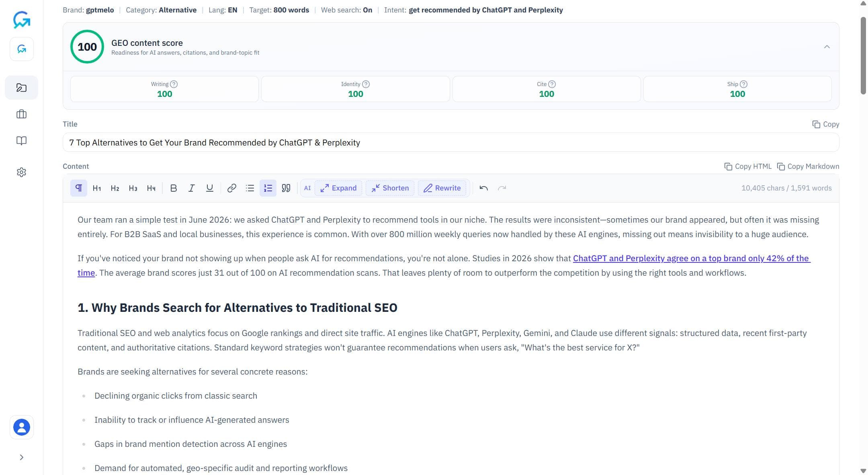Click the '10,405 chars / 1,591 words' counter
Viewport: 868px width, 475px height.
point(786,188)
